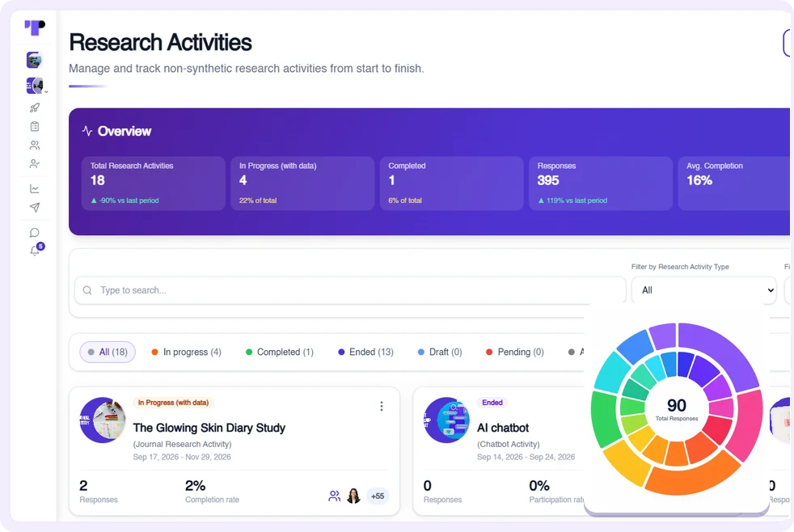Select the Pending (0) filter tab
The image size is (794, 532).
coord(515,352)
